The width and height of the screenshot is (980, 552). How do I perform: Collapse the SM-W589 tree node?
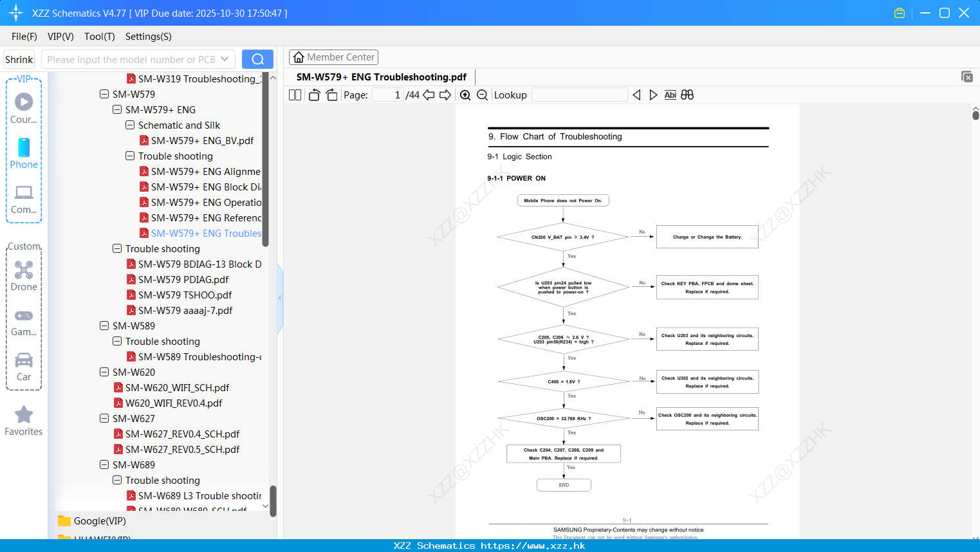point(104,326)
